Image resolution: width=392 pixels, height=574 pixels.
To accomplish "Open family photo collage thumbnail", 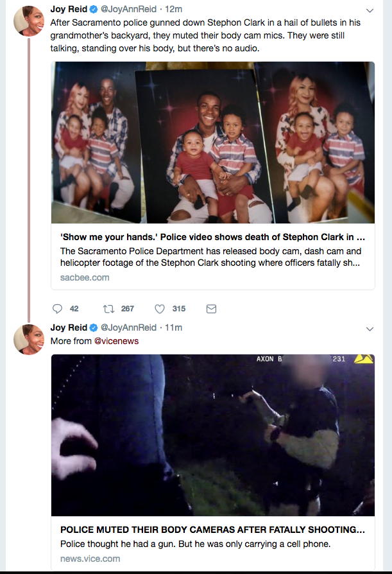I will 213,143.
